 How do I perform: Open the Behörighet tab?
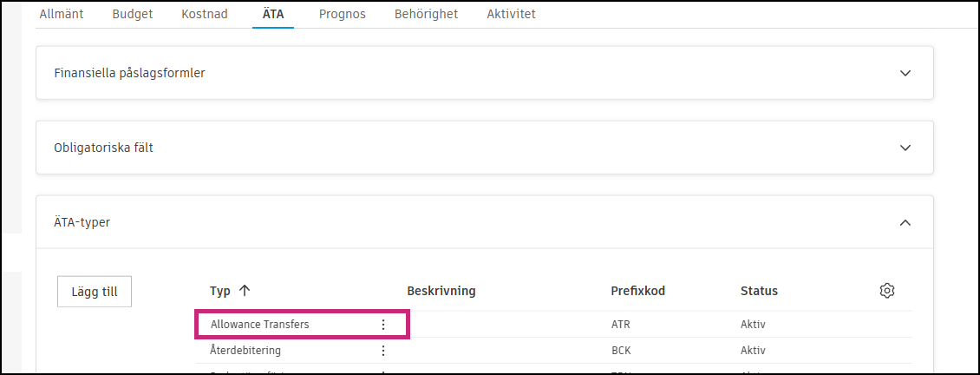tap(426, 14)
